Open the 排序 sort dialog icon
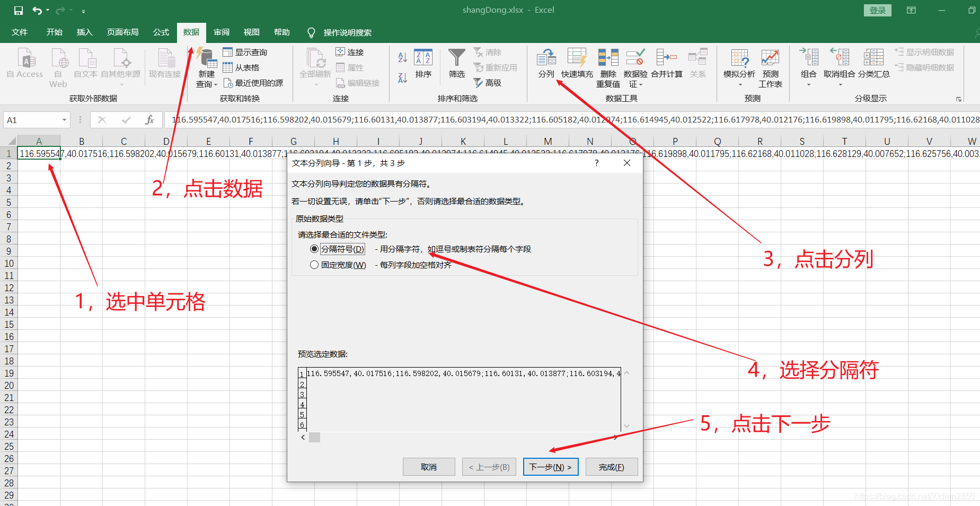980x506 pixels. coord(423,57)
